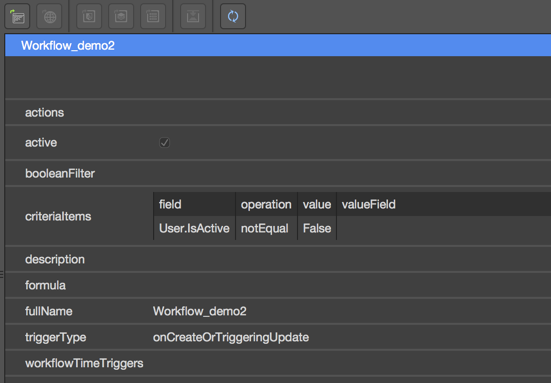This screenshot has height=383, width=551.
Task: Select the Workflow_demo2 header row
Action: coord(278,45)
